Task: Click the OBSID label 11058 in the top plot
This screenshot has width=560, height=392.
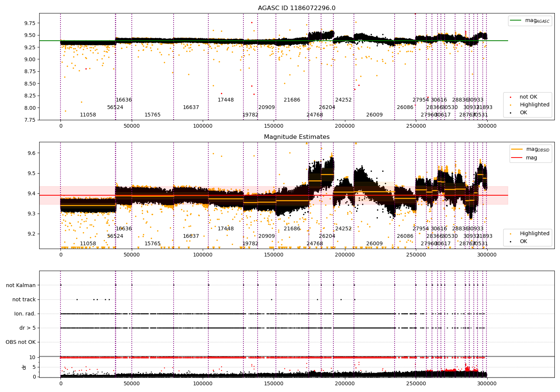Action: click(88, 115)
